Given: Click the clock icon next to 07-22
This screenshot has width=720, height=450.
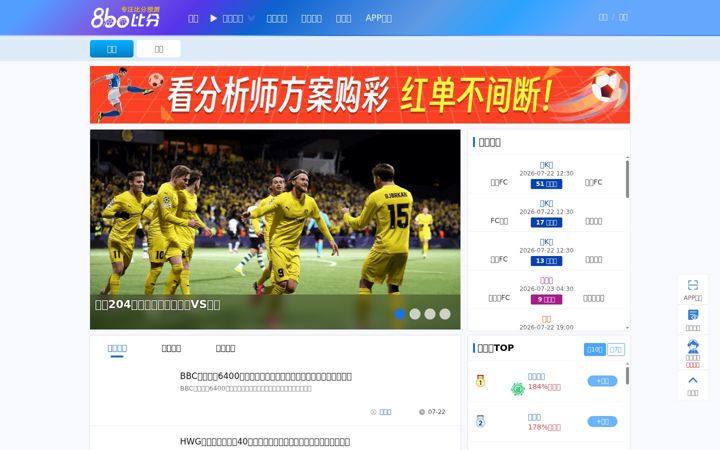Looking at the screenshot, I should pos(422,412).
